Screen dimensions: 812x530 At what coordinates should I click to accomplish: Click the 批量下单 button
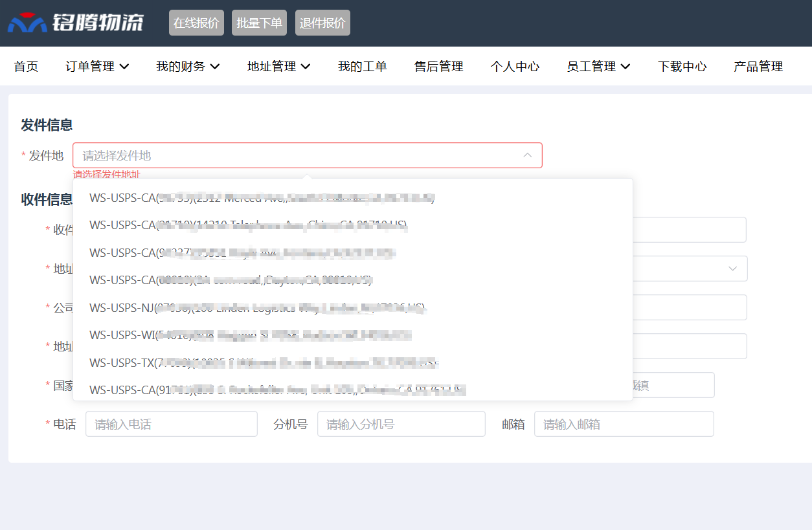(259, 23)
